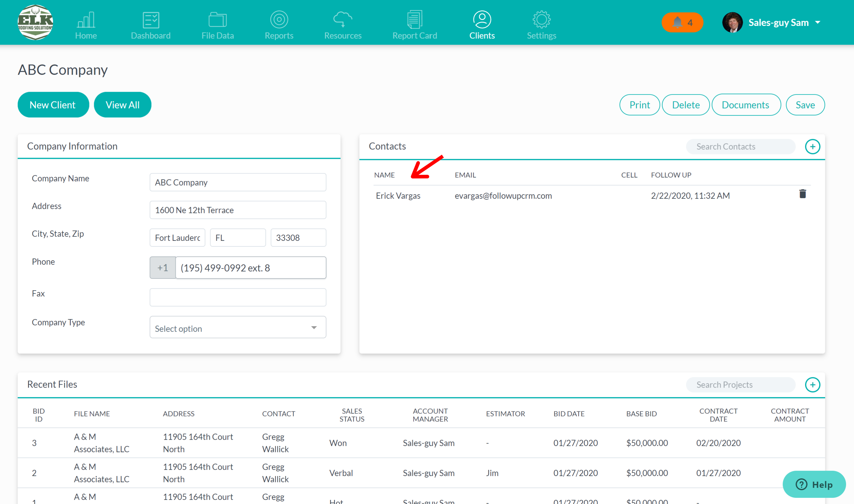Screen dimensions: 854x504
Task: Sort contacts by EMAIL column header
Action: 465,175
